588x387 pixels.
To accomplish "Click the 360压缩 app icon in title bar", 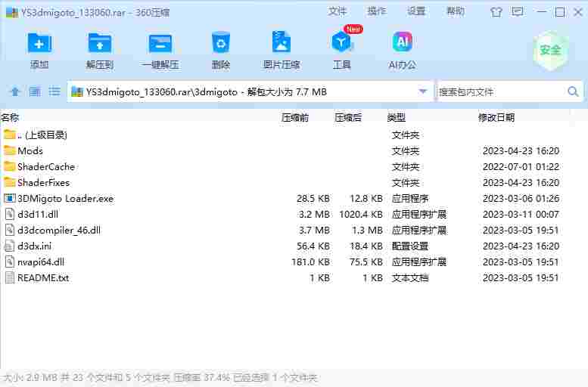I will tap(12, 12).
